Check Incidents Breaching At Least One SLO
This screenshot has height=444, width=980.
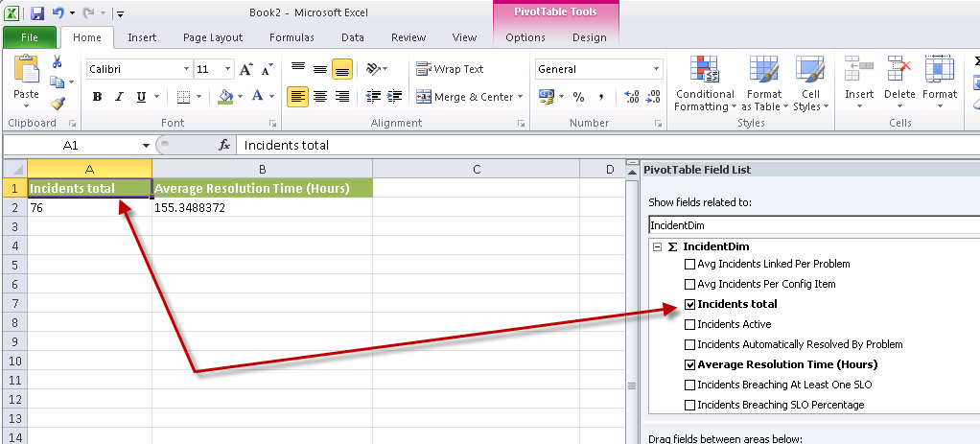pos(689,385)
